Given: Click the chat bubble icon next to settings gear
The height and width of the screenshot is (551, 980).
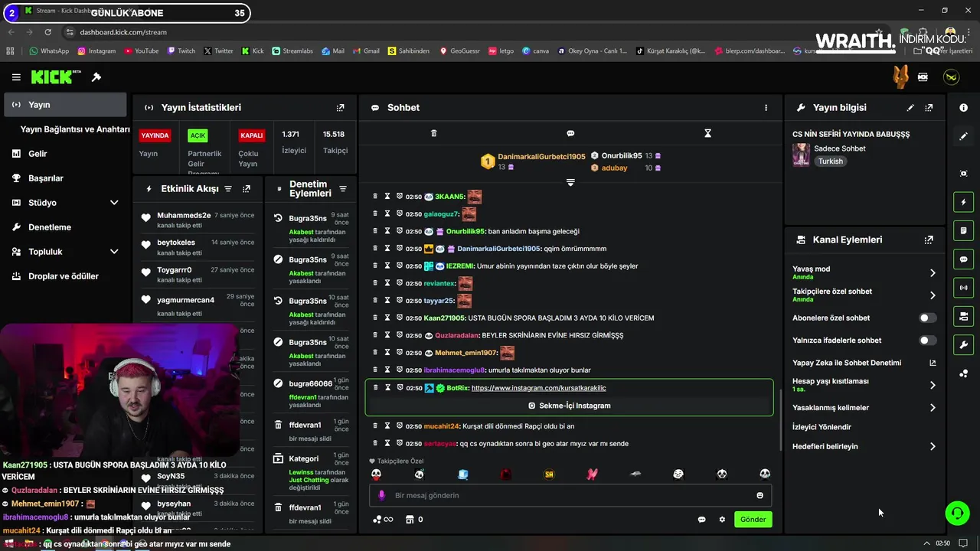Looking at the screenshot, I should click(x=701, y=520).
